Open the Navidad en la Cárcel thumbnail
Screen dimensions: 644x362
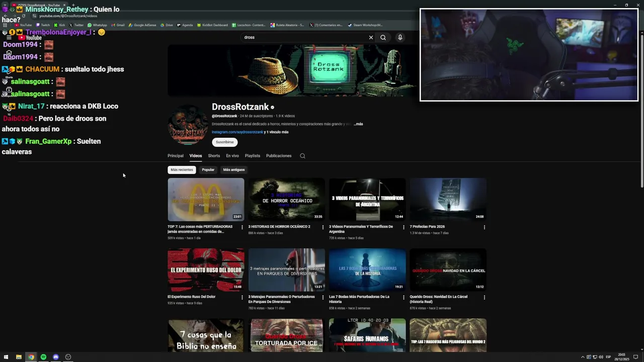pos(448,270)
